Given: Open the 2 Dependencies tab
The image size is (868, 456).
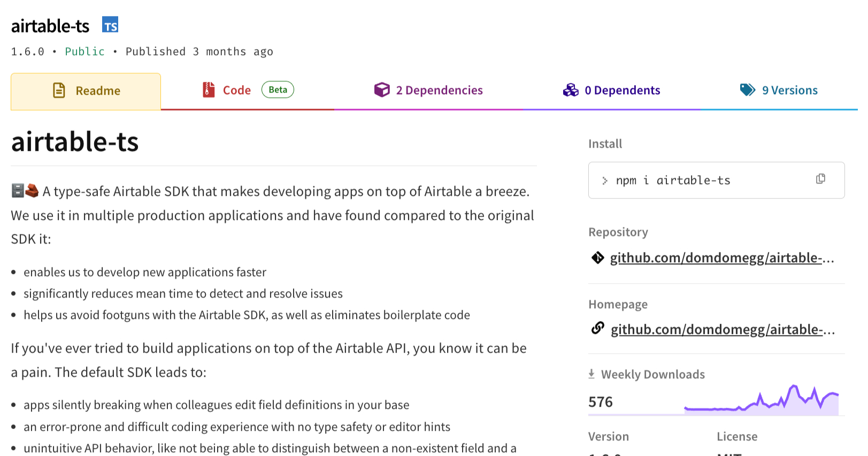Looking at the screenshot, I should (x=439, y=90).
